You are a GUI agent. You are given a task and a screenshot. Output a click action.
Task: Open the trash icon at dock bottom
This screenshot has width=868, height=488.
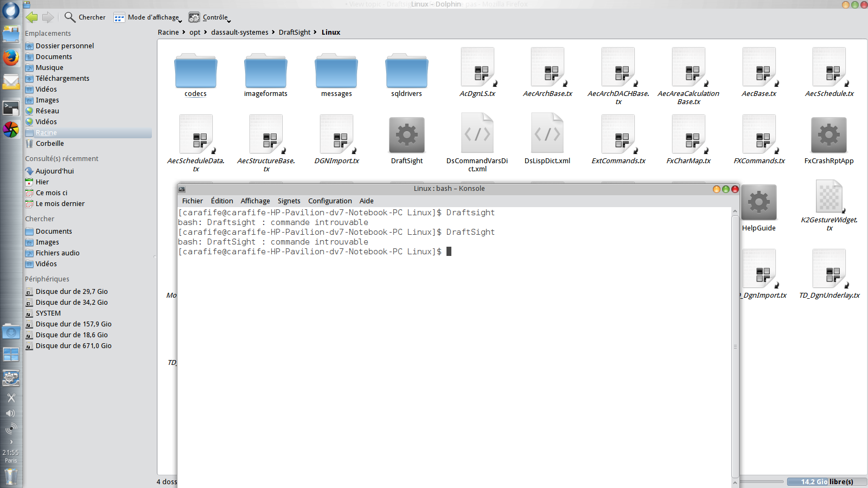(11, 477)
